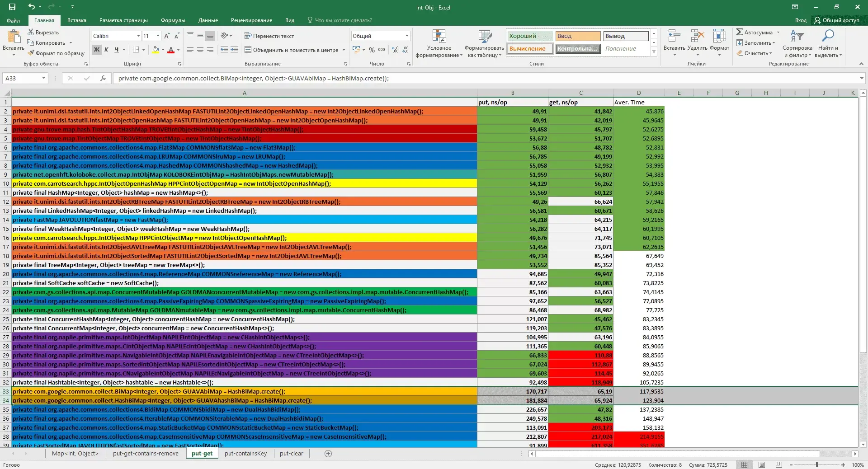Expand the cell styles gallery More arrow
Viewport: 868px width, 469px height.
pos(654,52)
